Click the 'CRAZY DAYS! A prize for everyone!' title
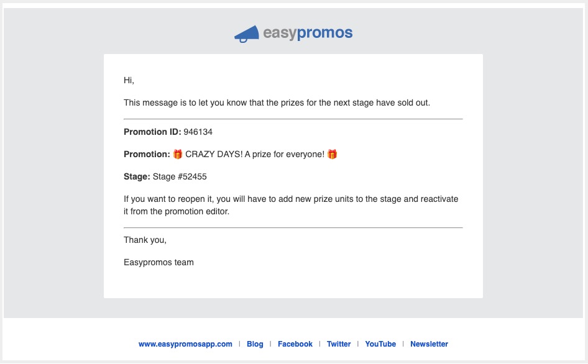Screen dimensions: 588x364 [x=255, y=155]
